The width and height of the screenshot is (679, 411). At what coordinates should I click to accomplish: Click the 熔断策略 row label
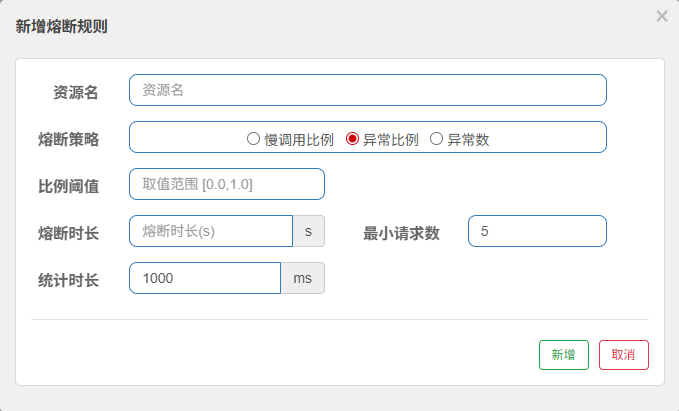(67, 139)
